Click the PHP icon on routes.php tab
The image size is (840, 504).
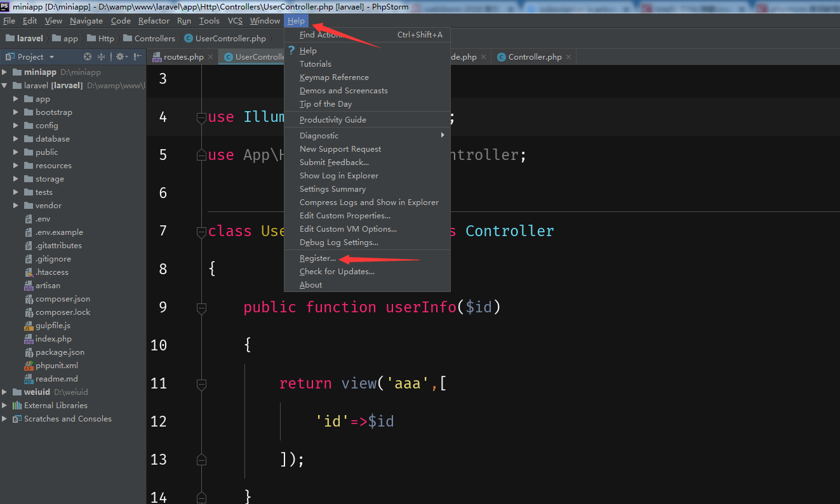click(x=157, y=57)
